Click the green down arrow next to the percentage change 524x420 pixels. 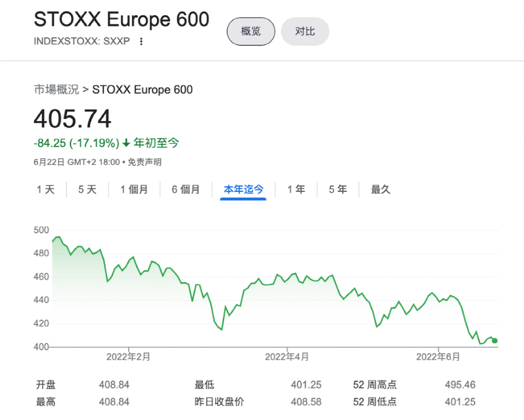coord(126,143)
